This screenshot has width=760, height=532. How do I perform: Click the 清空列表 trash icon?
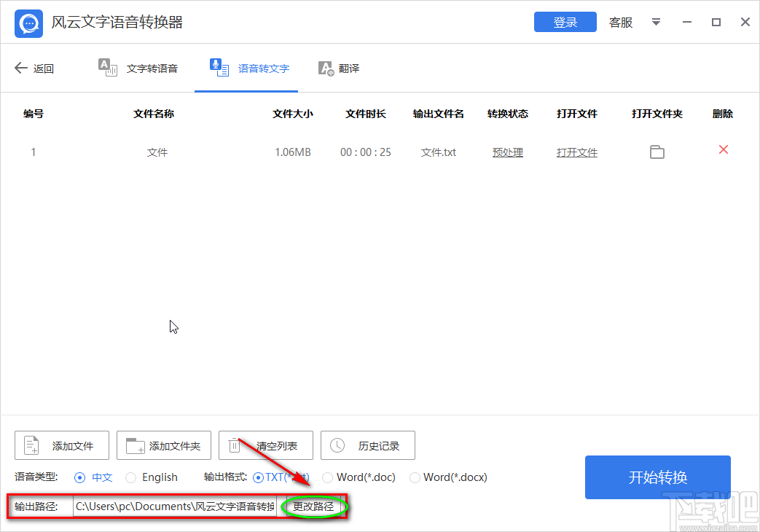click(x=234, y=443)
